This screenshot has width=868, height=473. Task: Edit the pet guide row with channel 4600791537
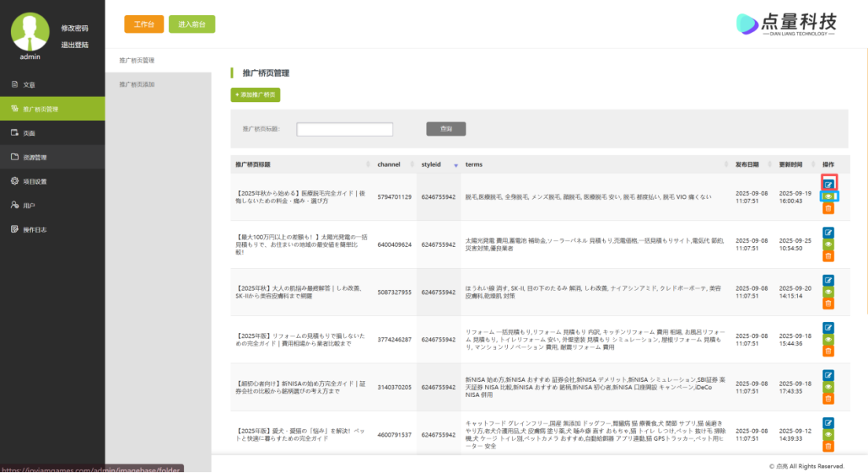click(828, 423)
